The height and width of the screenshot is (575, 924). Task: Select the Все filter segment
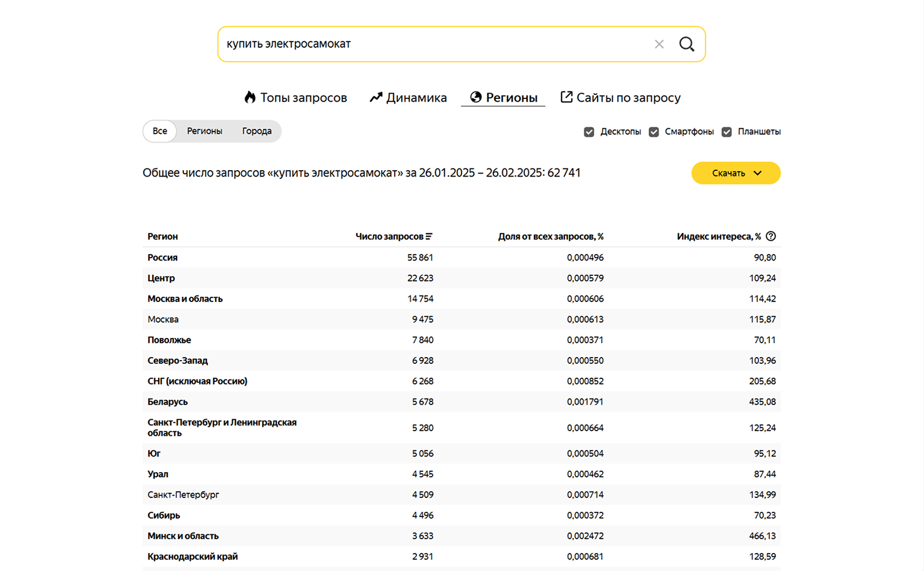coord(159,131)
